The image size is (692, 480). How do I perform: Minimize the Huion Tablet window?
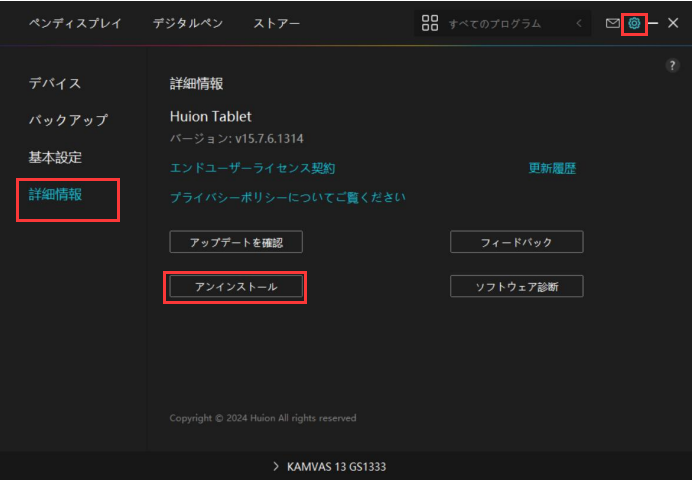pos(653,23)
